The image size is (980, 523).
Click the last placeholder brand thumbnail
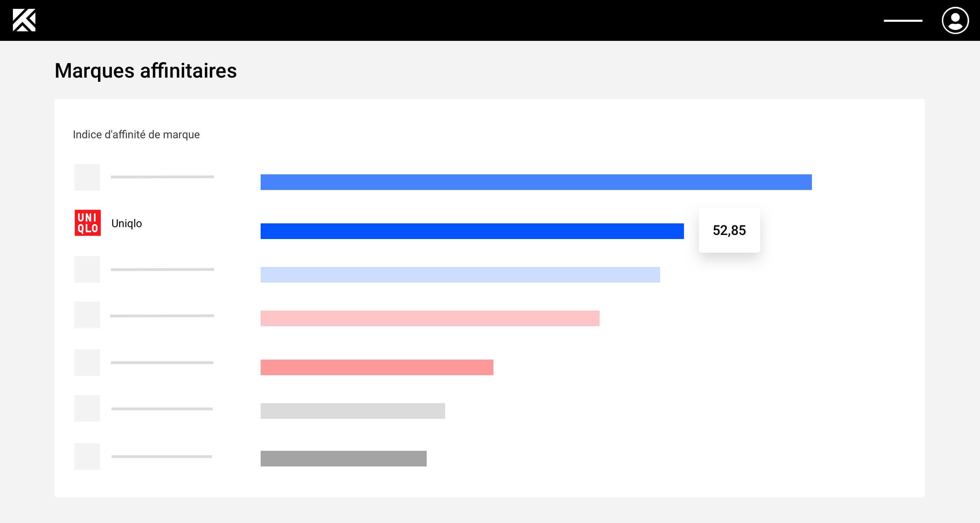[x=87, y=456]
